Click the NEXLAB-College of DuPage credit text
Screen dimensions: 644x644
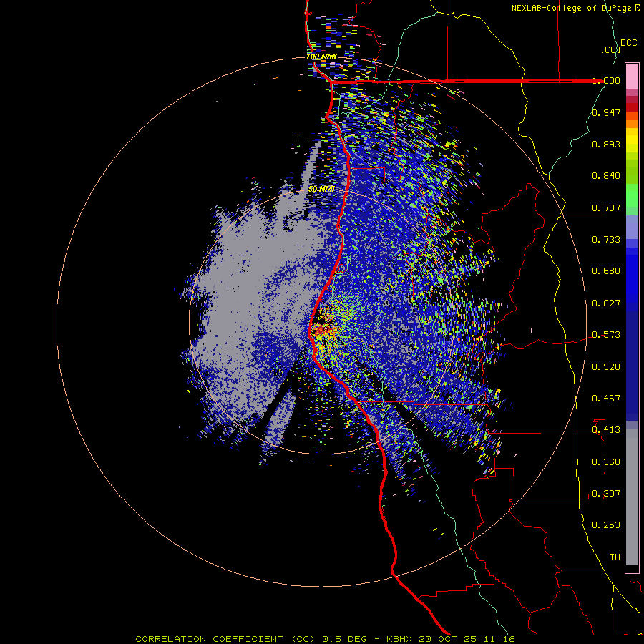(576, 8)
